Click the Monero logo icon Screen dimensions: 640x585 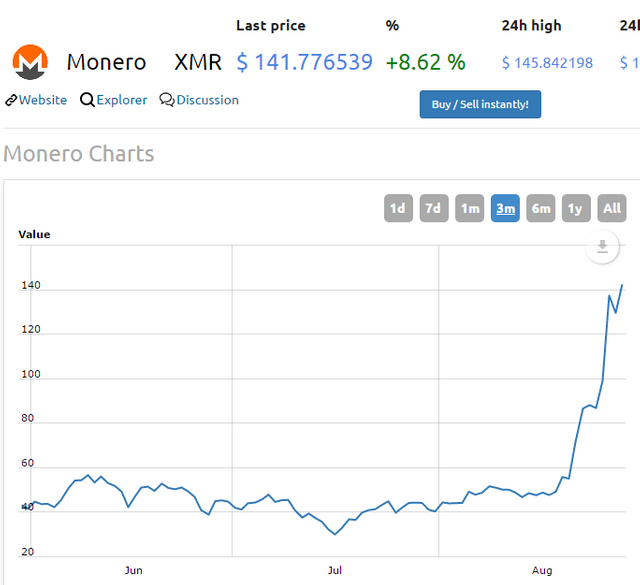[x=30, y=62]
